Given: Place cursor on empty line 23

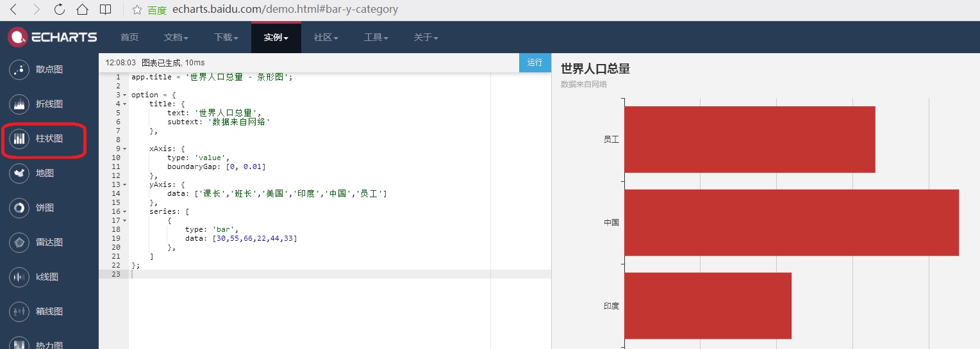Looking at the screenshot, I should (x=340, y=274).
